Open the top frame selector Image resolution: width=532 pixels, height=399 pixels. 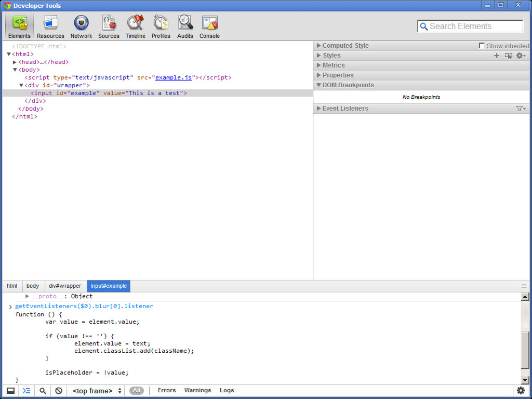coord(97,391)
